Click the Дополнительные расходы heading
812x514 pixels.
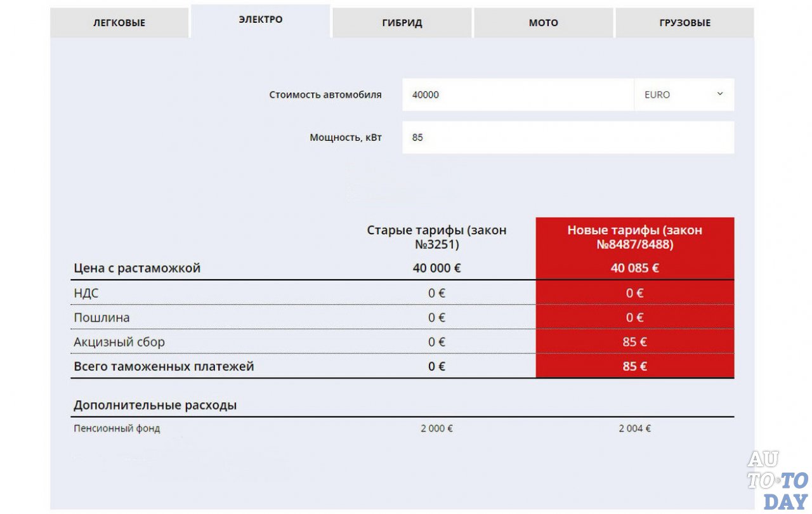(x=155, y=405)
